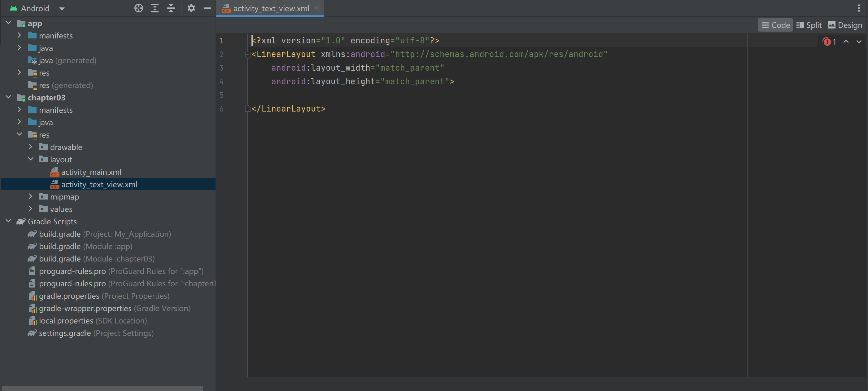The image size is (868, 391).
Task: Click the red error indicator icon
Action: tap(826, 42)
